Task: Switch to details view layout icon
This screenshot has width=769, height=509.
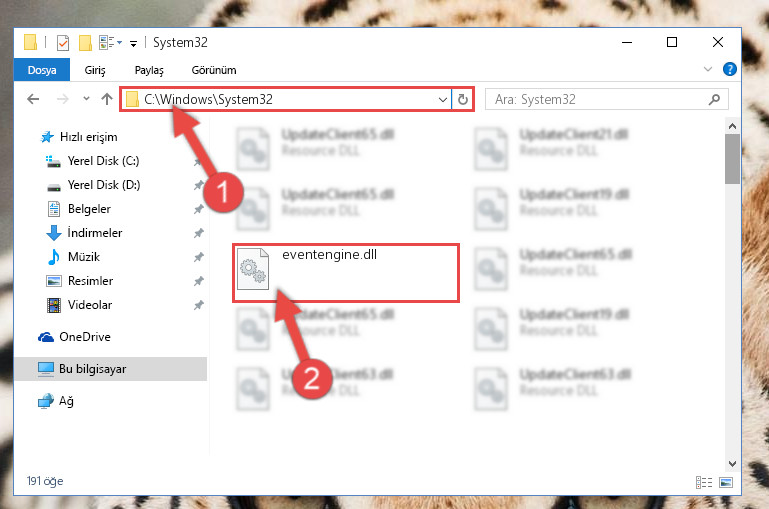Action: 704,482
